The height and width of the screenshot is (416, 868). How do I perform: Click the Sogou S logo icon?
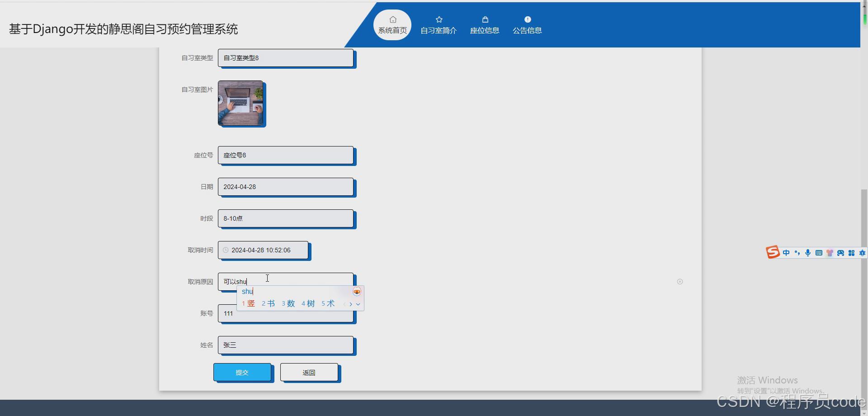tap(773, 252)
